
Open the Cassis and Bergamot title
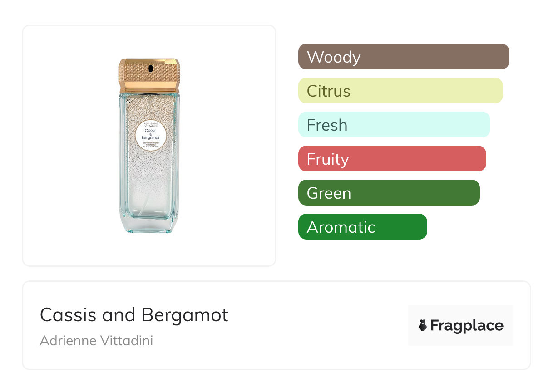click(134, 314)
